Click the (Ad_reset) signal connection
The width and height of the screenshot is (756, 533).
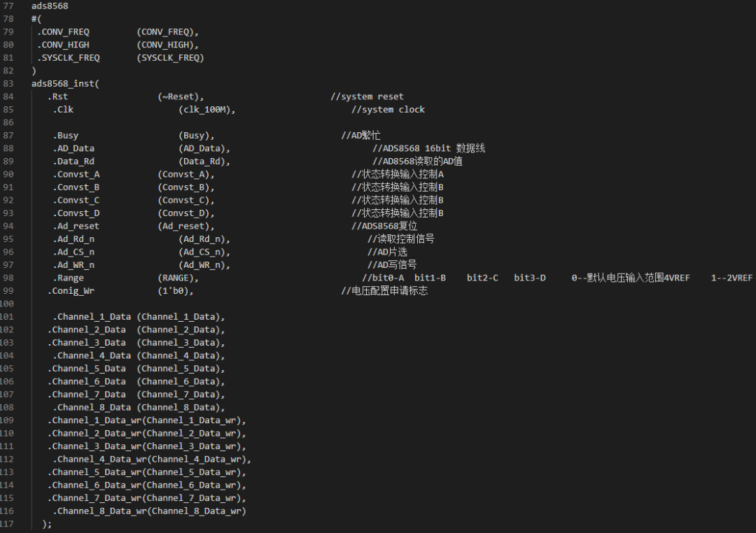tap(185, 226)
